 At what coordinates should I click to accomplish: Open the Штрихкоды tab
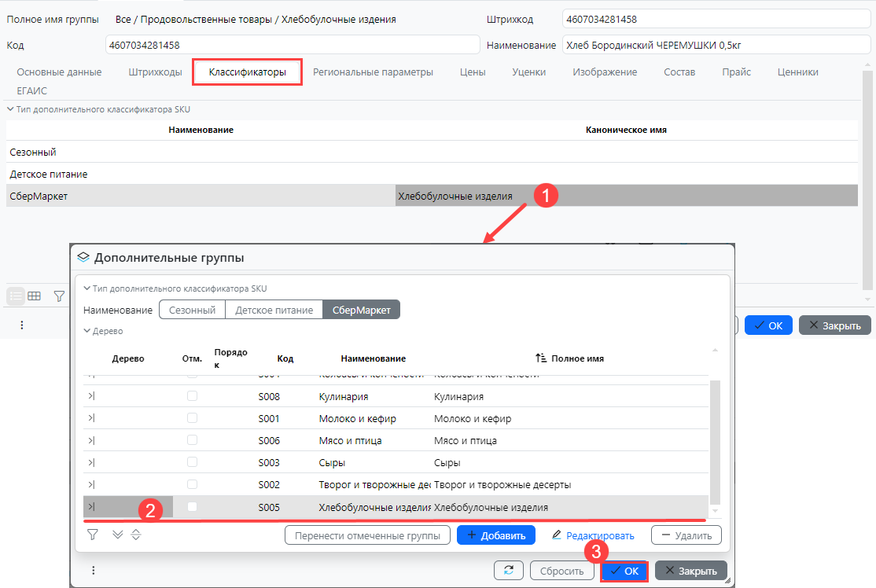tap(155, 72)
